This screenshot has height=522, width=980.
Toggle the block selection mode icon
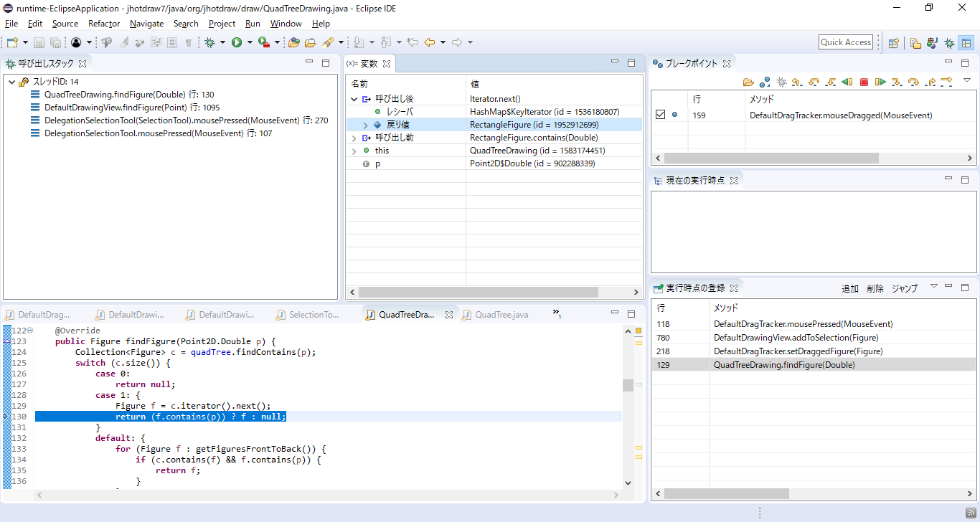pos(172,42)
